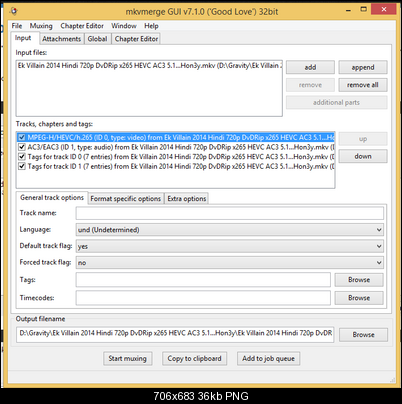Click the mkvmerge app icon in title bar
This screenshot has height=404, width=402.
pos(14,11)
